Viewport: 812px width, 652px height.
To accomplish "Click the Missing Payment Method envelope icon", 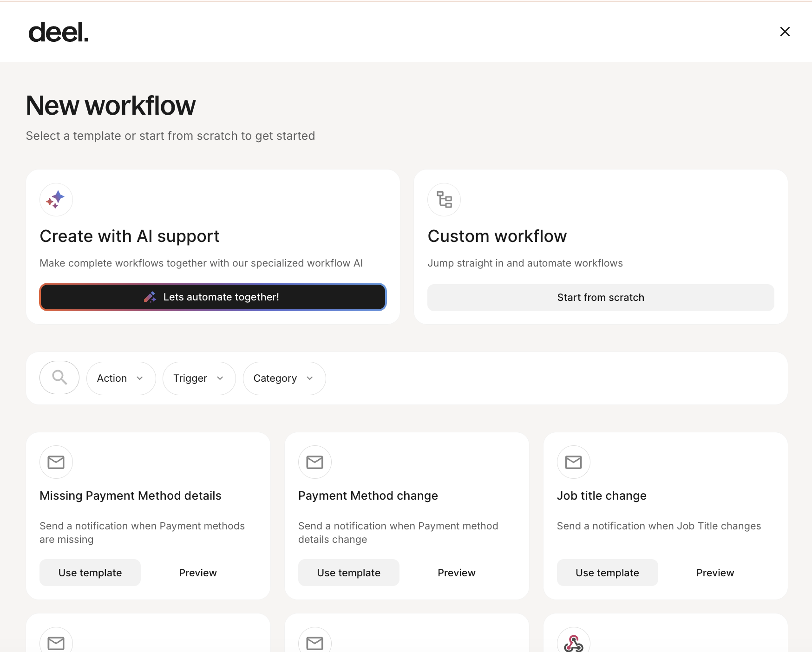I will (56, 462).
